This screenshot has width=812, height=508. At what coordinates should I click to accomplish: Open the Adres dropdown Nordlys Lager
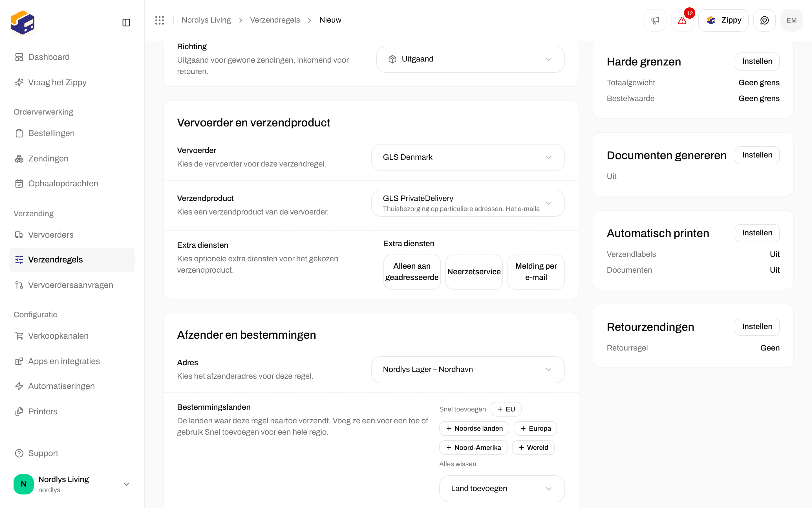click(468, 370)
